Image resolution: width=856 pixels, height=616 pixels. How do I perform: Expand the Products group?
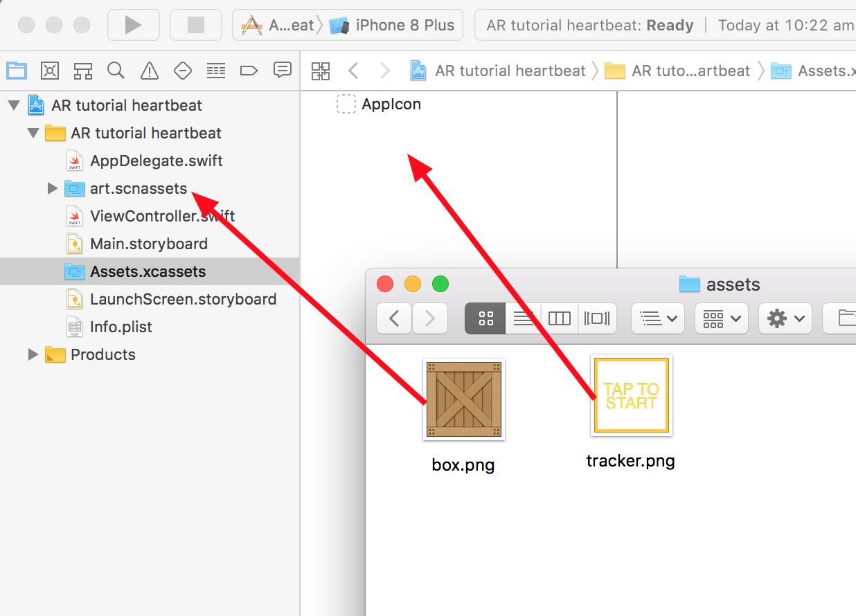(33, 354)
